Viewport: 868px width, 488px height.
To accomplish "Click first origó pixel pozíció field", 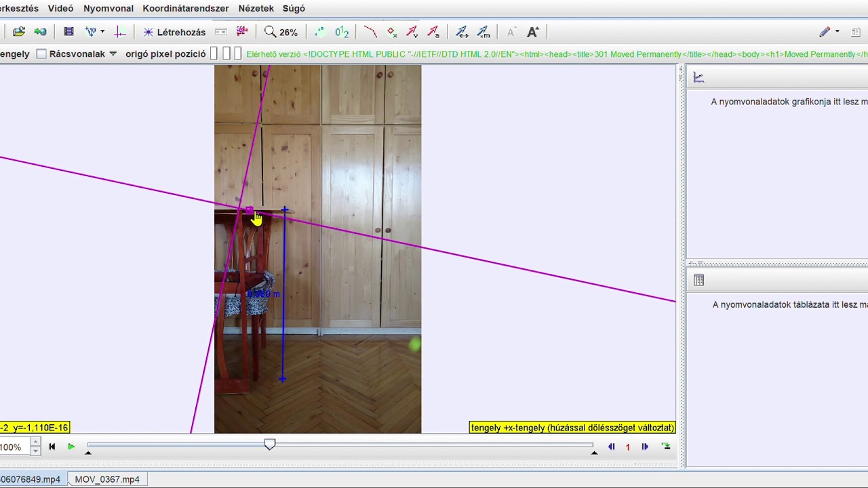I will click(214, 54).
